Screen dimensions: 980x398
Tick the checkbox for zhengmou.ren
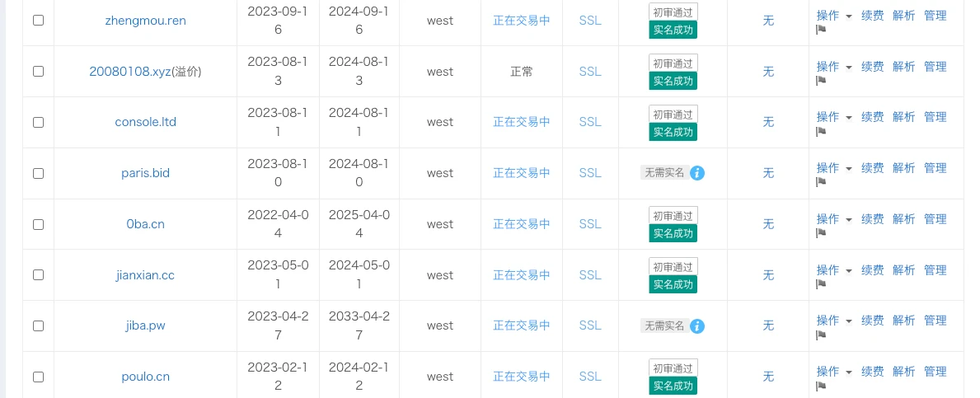(39, 21)
